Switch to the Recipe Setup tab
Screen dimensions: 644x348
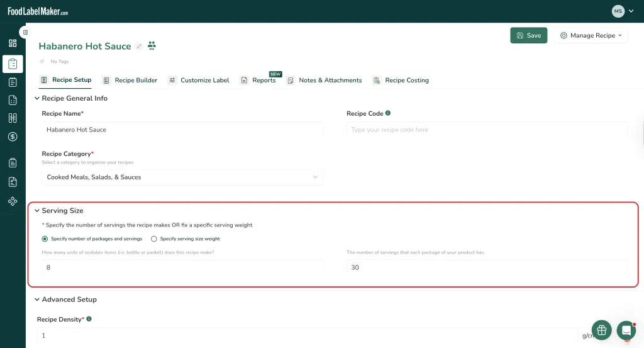coord(65,80)
